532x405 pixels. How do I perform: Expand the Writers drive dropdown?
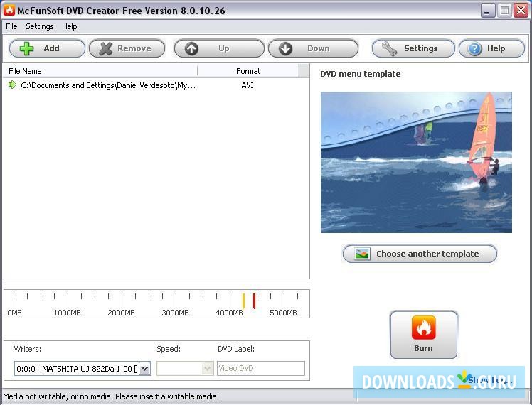pyautogui.click(x=145, y=368)
